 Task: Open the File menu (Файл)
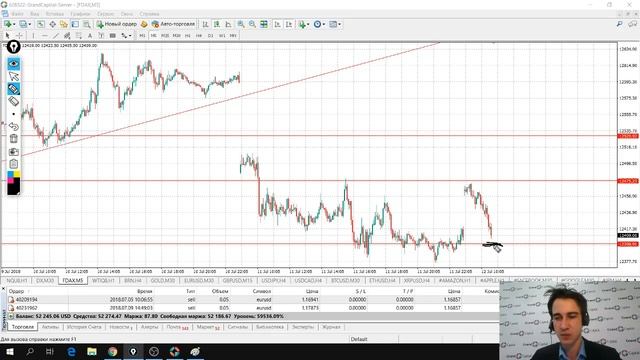[x=17, y=14]
